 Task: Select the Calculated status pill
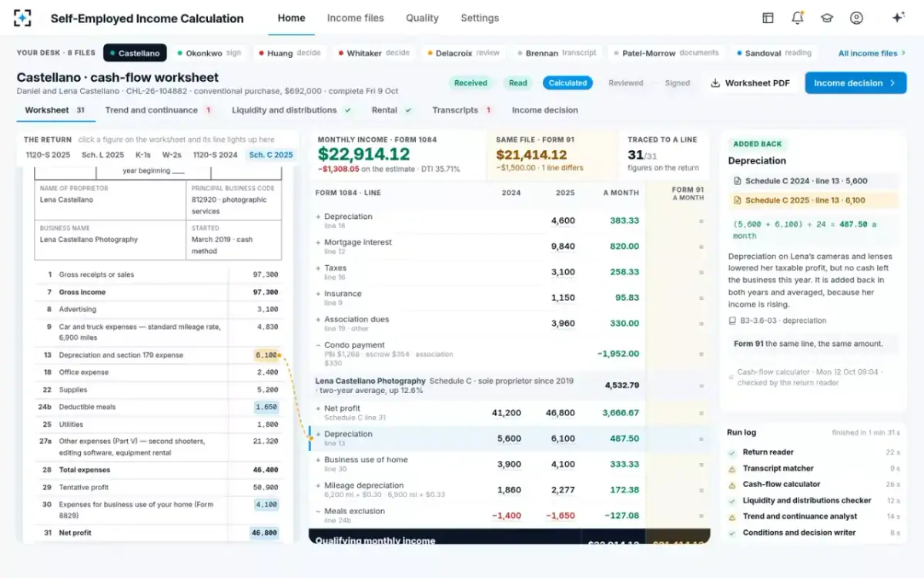(x=567, y=83)
